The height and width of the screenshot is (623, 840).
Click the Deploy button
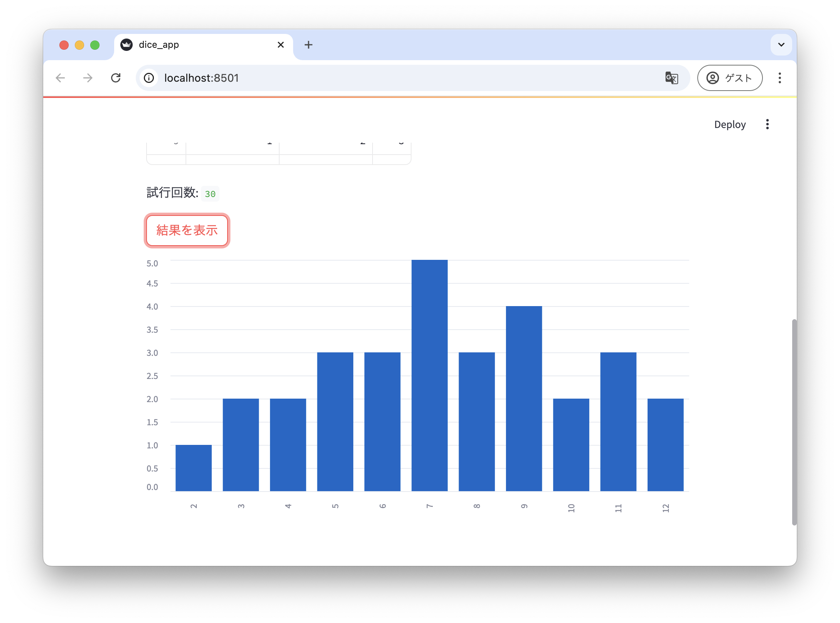click(730, 124)
